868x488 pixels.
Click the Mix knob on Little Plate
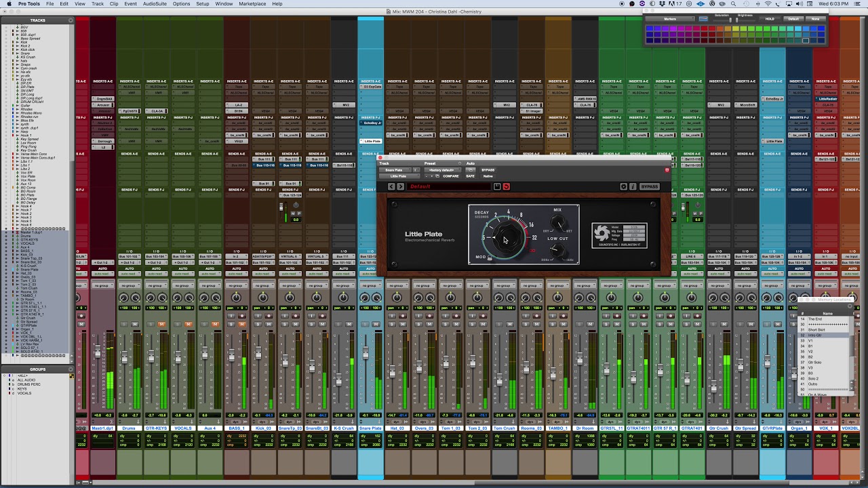pyautogui.click(x=558, y=223)
